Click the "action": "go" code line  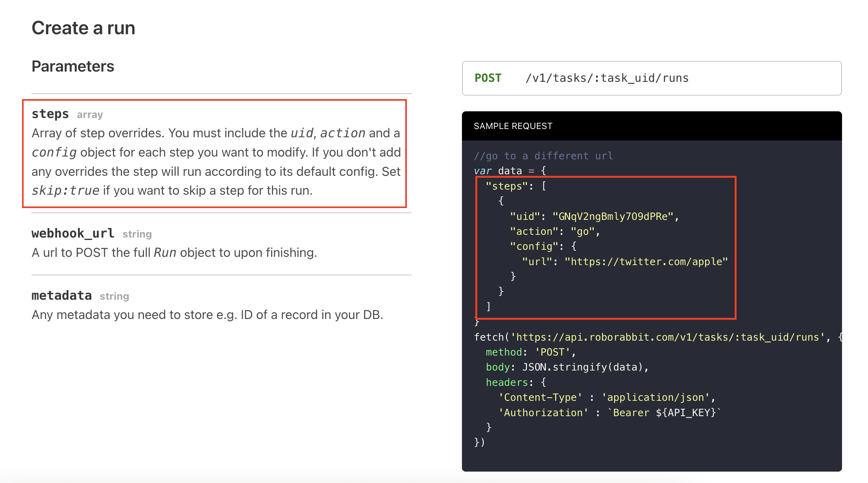click(x=555, y=231)
